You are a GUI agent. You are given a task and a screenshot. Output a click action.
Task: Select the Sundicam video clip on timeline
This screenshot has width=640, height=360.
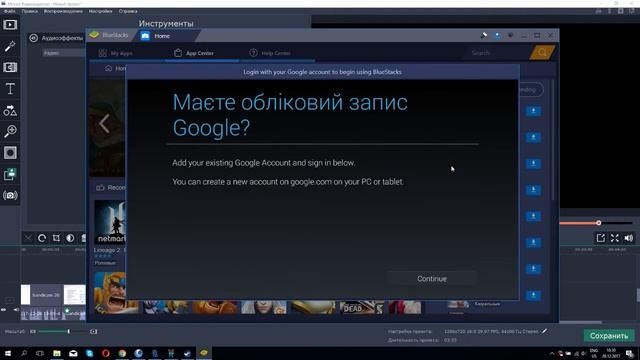coord(41,295)
